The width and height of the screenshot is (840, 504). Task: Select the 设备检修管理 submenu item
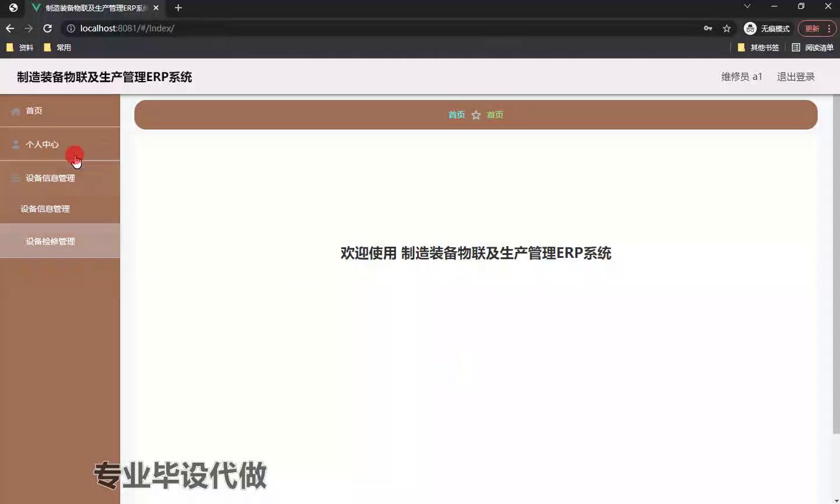click(50, 242)
